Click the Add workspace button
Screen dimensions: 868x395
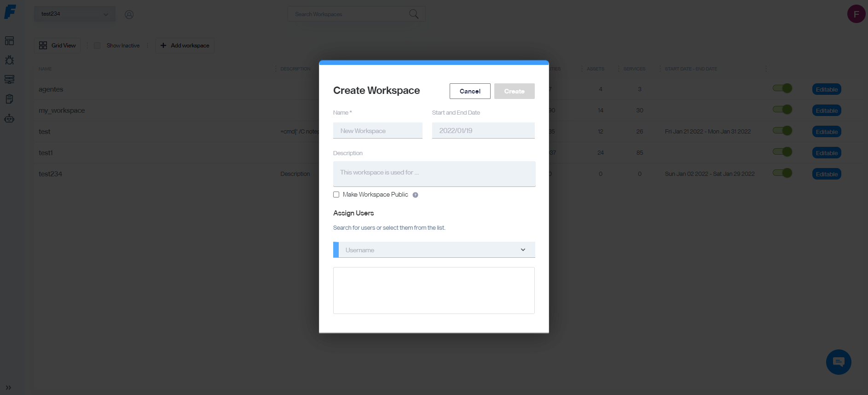coord(185,46)
